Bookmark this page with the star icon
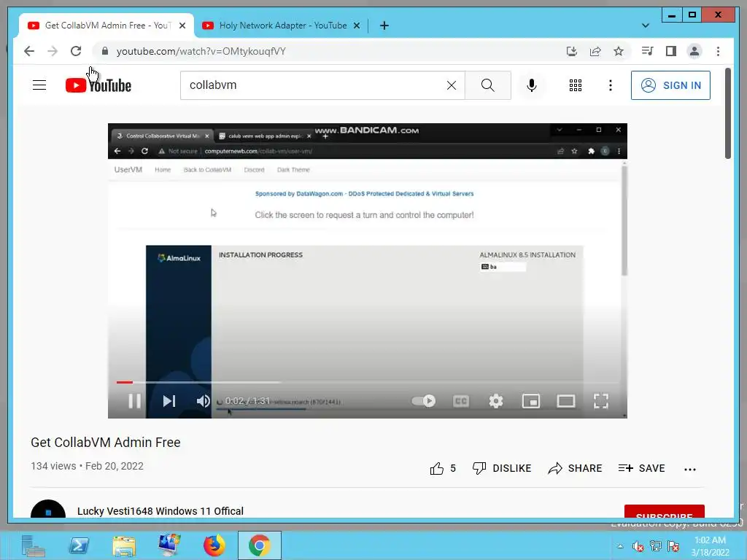This screenshot has height=560, width=747. point(619,51)
